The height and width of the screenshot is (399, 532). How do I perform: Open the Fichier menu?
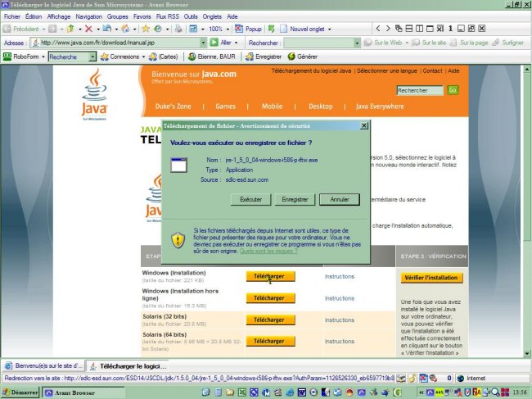click(12, 16)
